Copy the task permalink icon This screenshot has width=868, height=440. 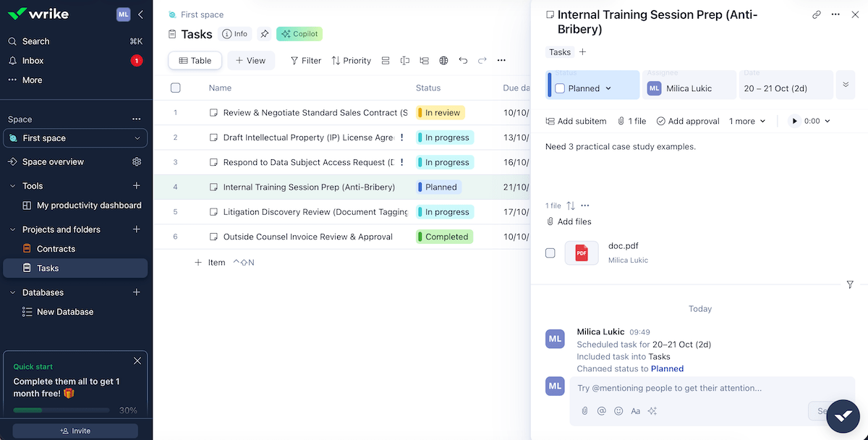[x=817, y=14]
